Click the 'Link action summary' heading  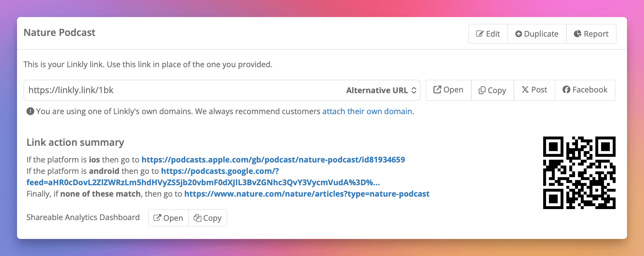pyautogui.click(x=75, y=142)
